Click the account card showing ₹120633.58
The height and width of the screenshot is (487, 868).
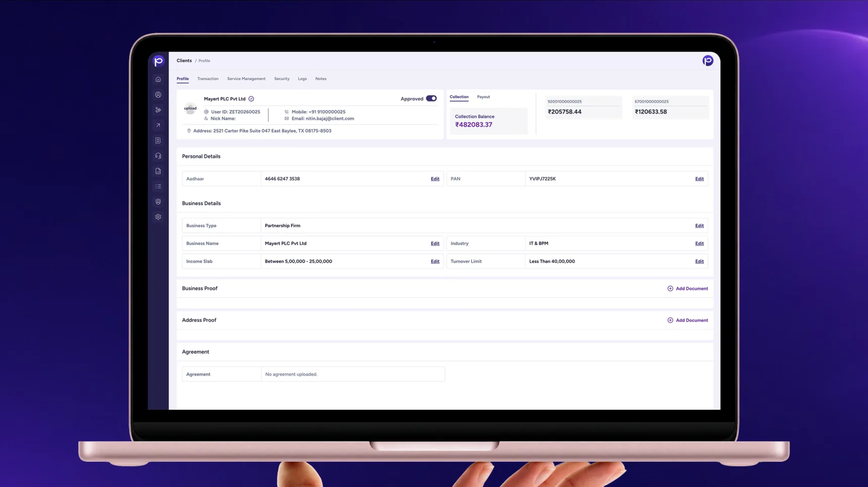click(x=670, y=107)
